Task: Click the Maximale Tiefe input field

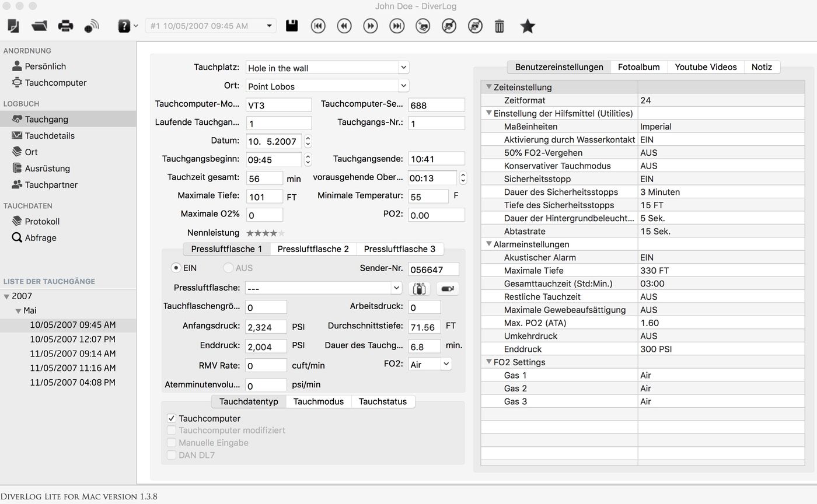Action: pos(264,197)
